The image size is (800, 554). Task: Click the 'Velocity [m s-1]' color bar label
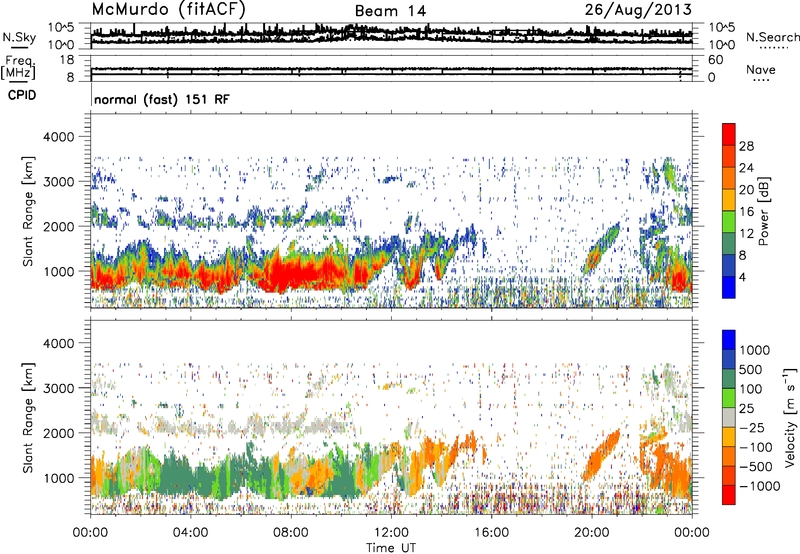[x=790, y=417]
